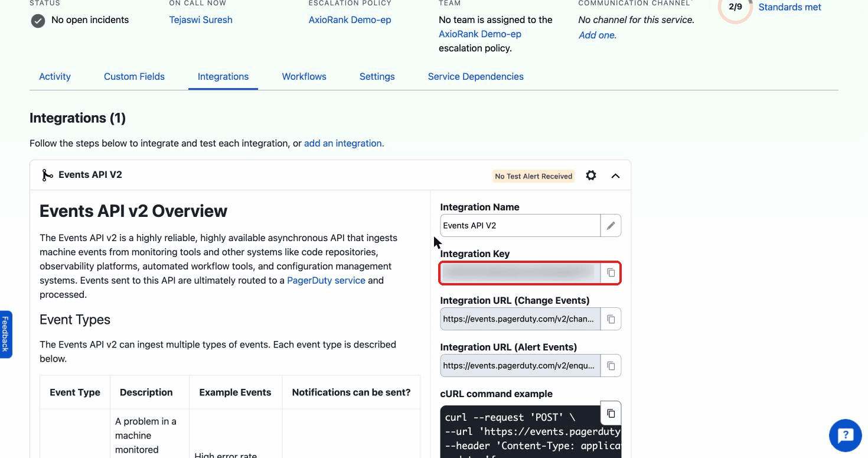Click the blurred Integration Key field
868x458 pixels.
[x=520, y=272]
